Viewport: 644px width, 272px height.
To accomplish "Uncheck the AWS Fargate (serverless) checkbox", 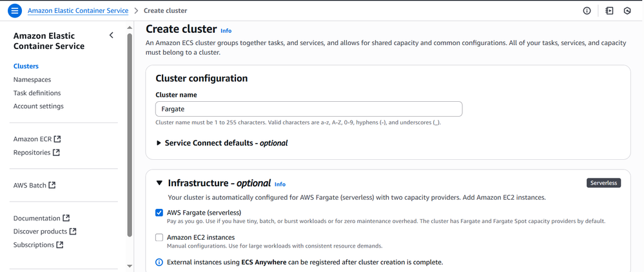I will point(159,212).
